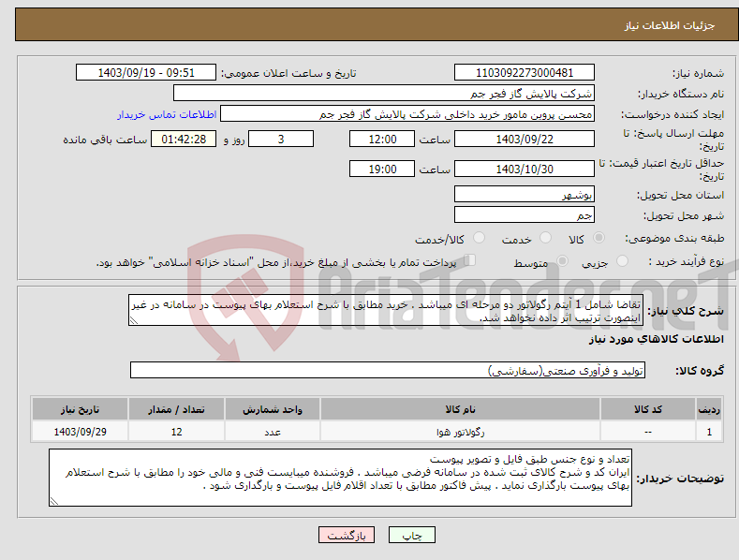Click the delivery province field بوشهر
Screen dimensions: 739x560
click(525, 194)
